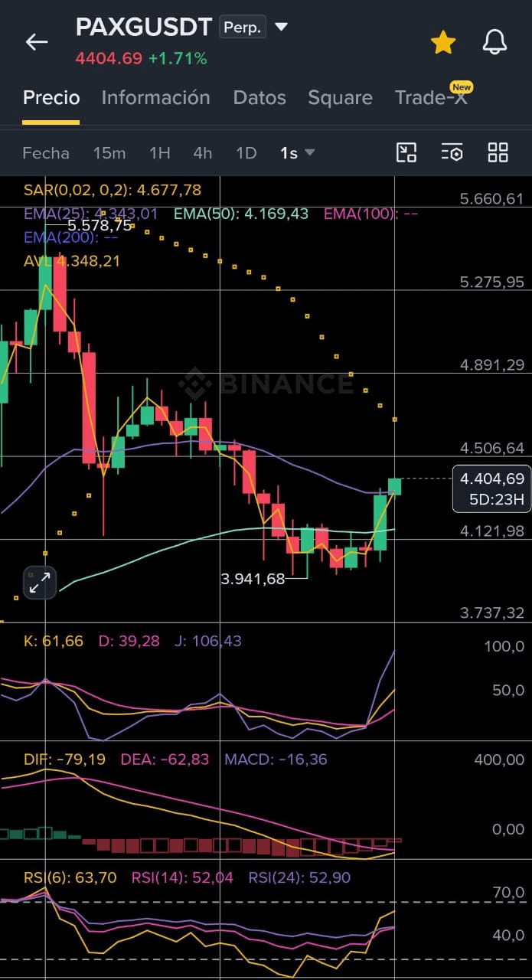
Task: Open the chart drawing tools icon
Action: [406, 152]
